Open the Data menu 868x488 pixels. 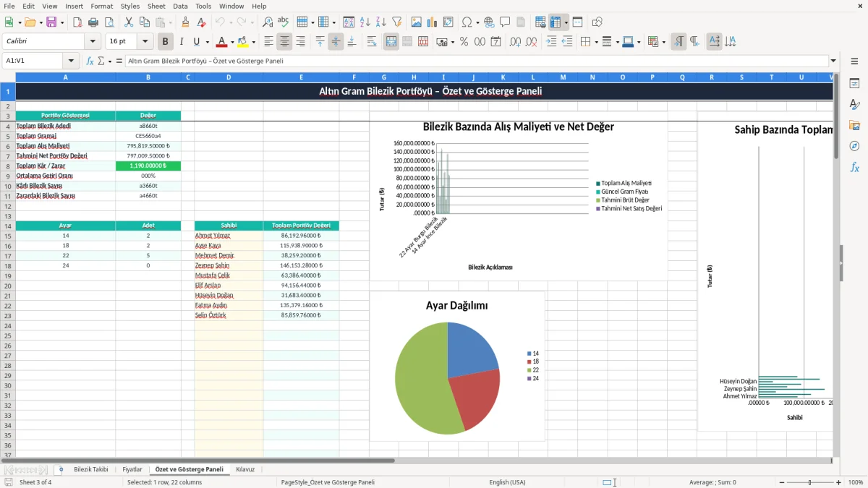coord(180,6)
